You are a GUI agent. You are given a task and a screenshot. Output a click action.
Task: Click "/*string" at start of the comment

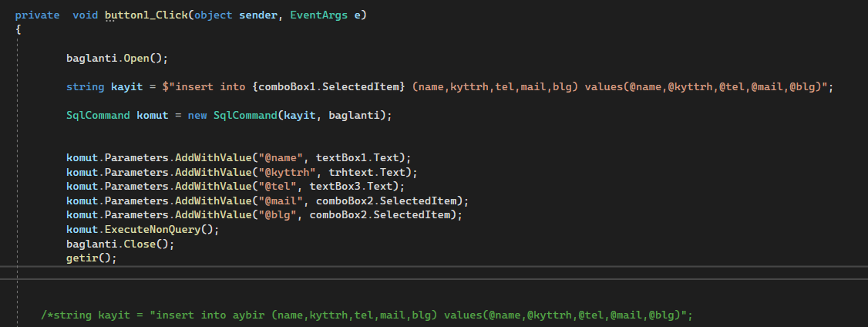(66, 315)
